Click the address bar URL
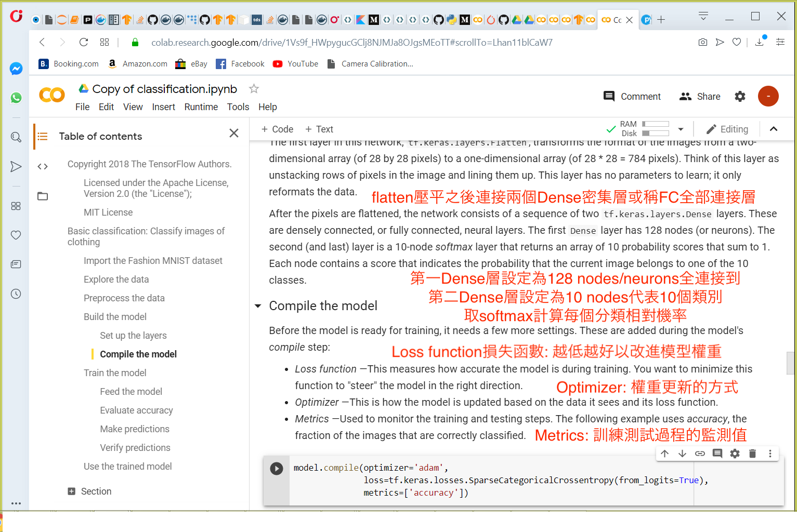797x532 pixels. (x=351, y=42)
